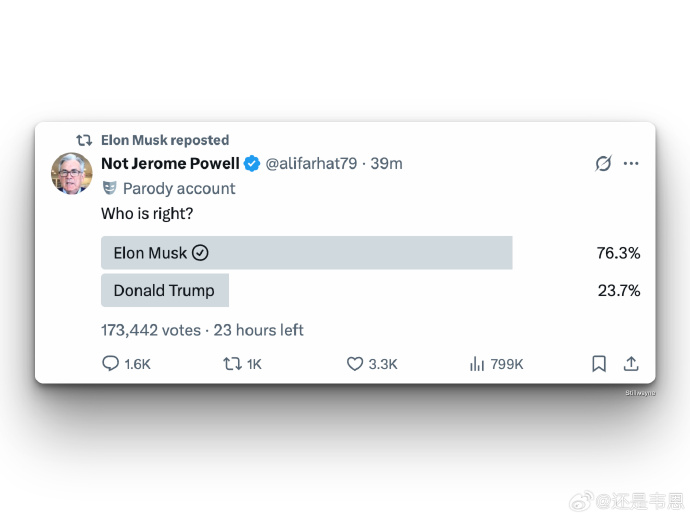
Task: Open the Grok explain icon beside the ellipsis
Action: click(x=603, y=164)
